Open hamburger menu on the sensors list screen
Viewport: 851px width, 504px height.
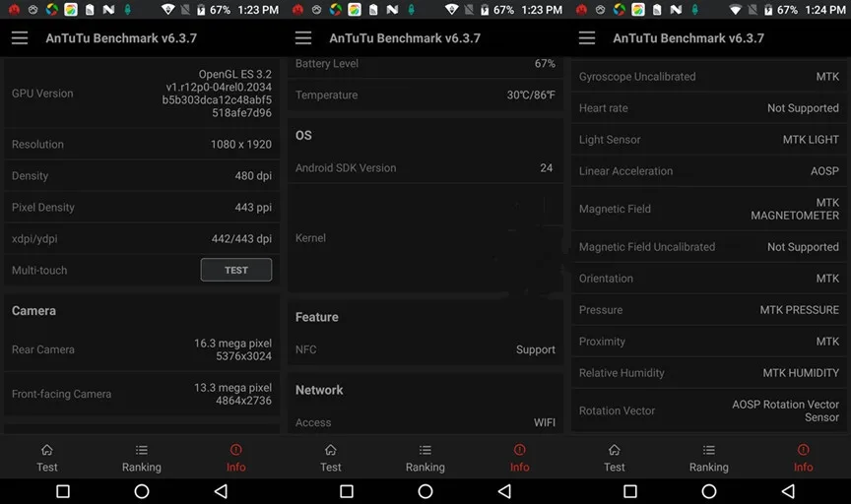point(587,38)
